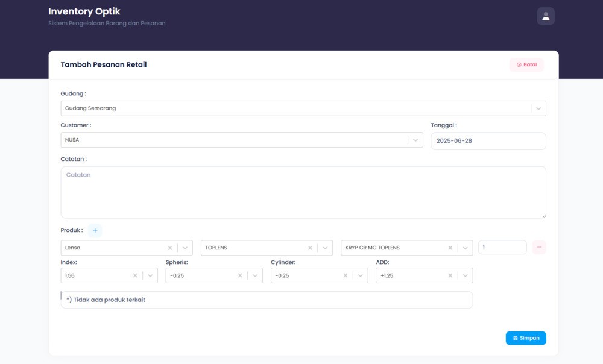Click the Cylinder field label
The height and width of the screenshot is (364, 603).
click(283, 262)
